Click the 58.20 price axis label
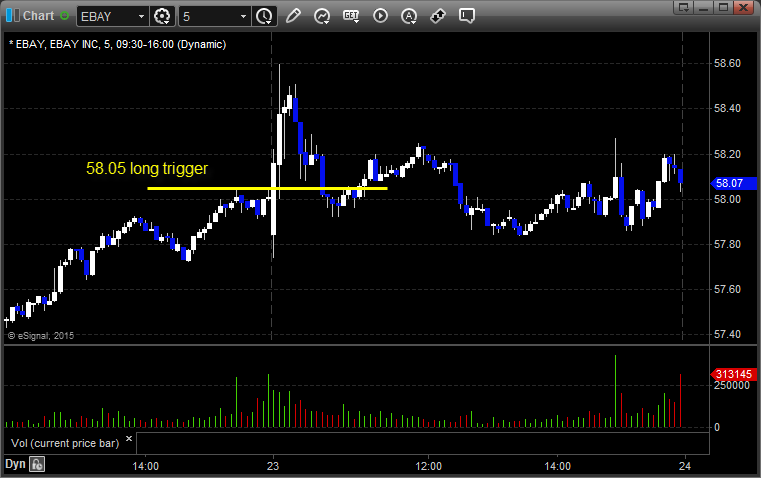This screenshot has height=478, width=761. pos(727,154)
